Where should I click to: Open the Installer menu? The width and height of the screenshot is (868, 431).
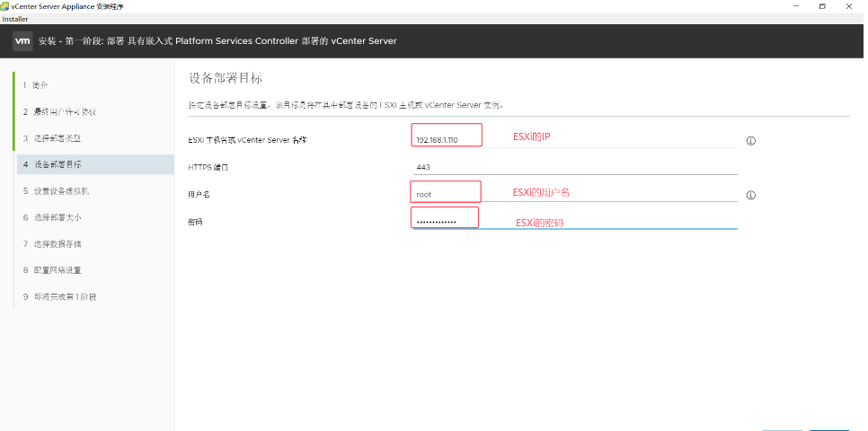pos(15,20)
